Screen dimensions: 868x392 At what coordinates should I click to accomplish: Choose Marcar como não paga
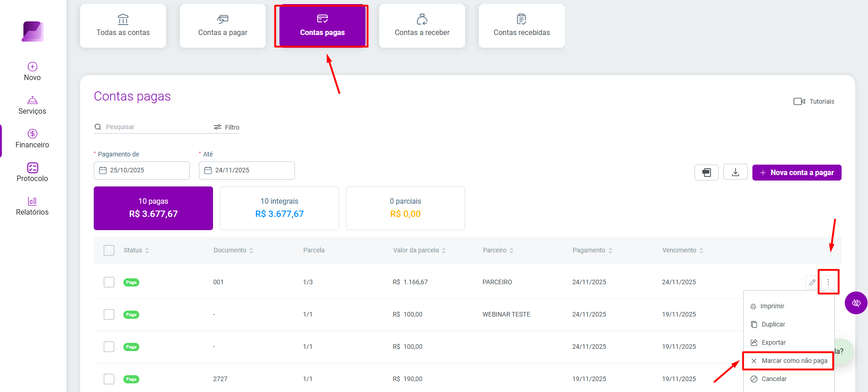point(788,361)
